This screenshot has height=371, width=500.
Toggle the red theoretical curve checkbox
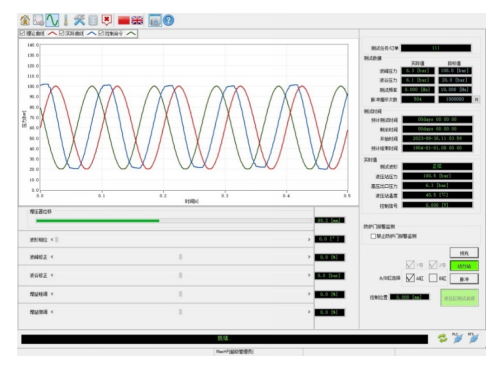pyautogui.click(x=23, y=33)
